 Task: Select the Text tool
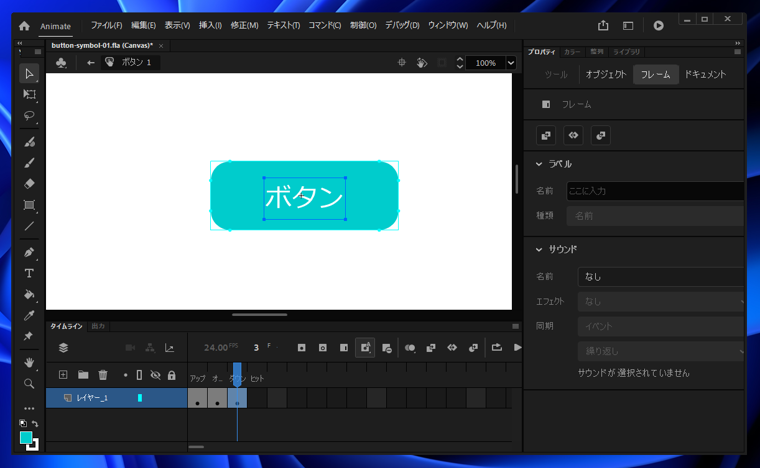click(x=29, y=273)
